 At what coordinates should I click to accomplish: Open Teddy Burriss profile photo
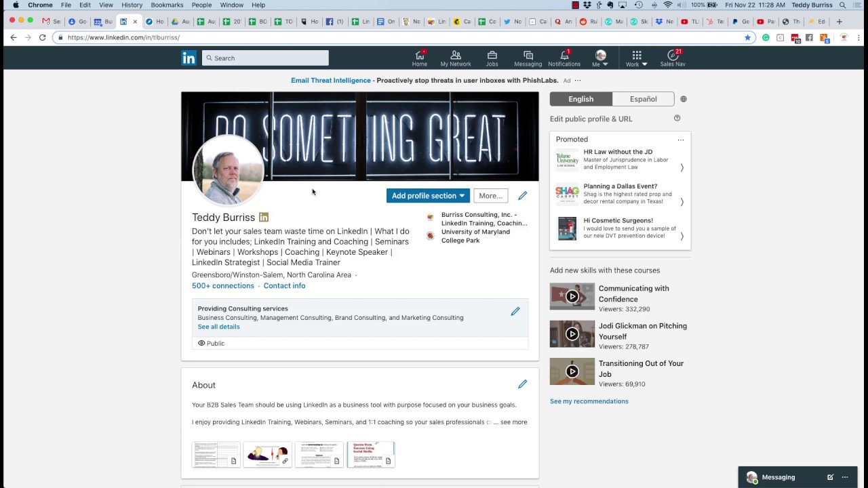tap(228, 169)
